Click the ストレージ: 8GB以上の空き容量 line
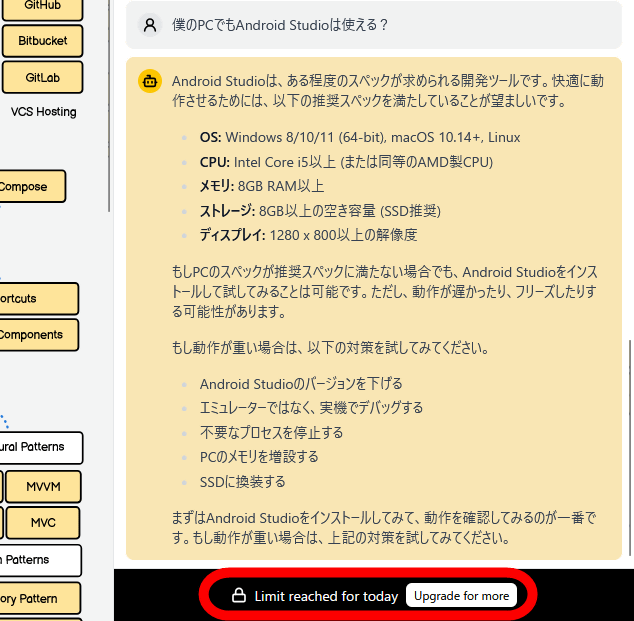 coord(320,211)
